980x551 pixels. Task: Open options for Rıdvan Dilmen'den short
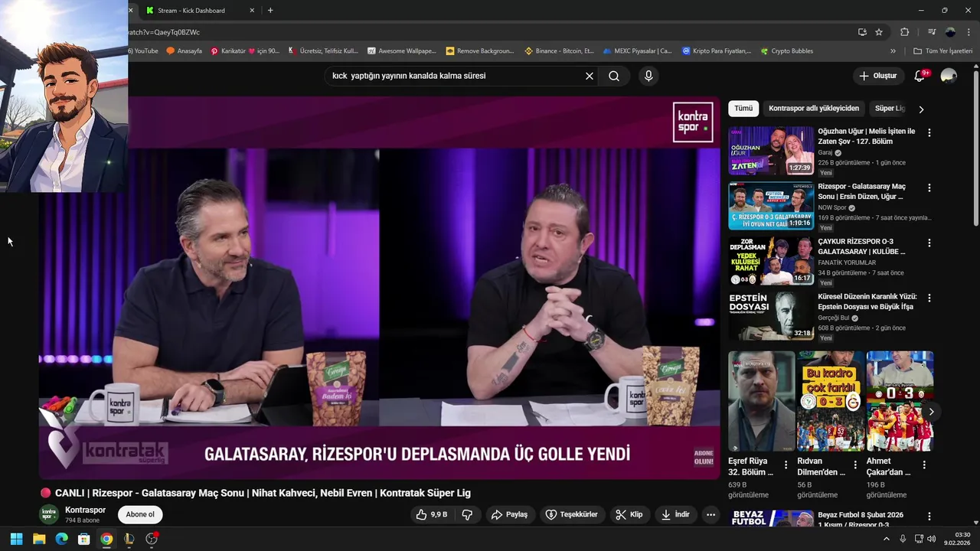click(854, 465)
